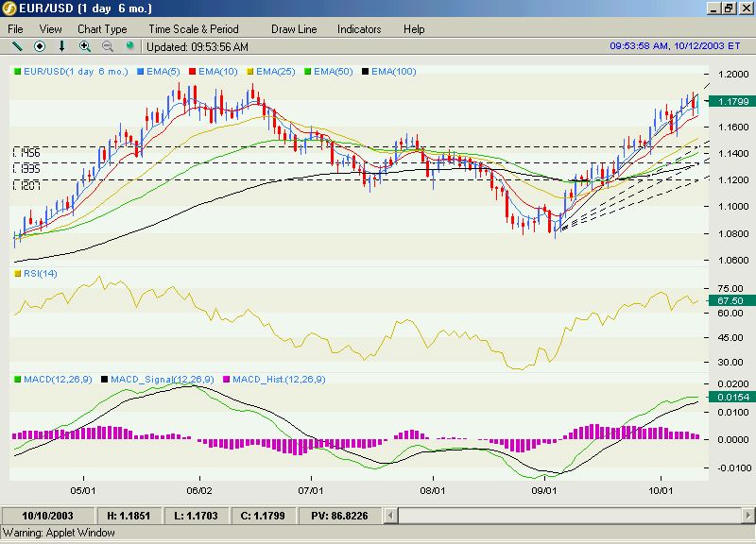The height and width of the screenshot is (544, 756).
Task: Click the Warning: Applet Window status text
Action: (x=59, y=533)
